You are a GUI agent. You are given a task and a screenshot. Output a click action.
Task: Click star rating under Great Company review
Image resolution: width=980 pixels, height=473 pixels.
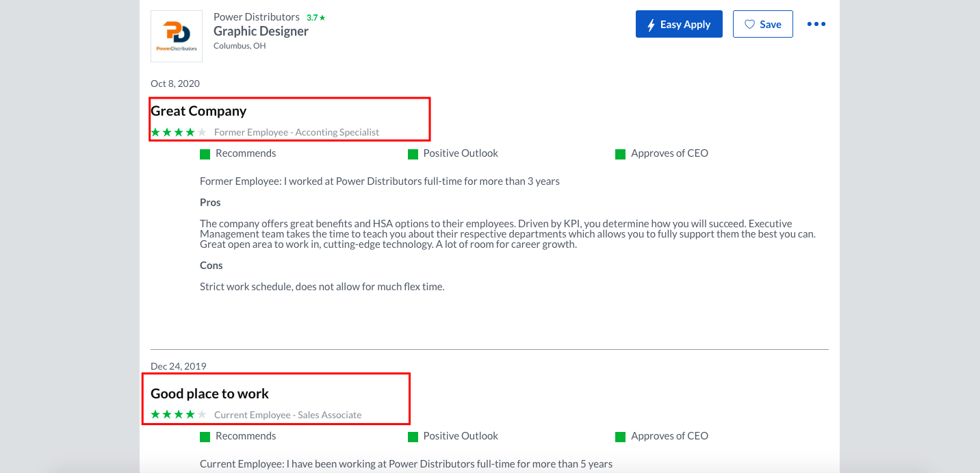point(179,132)
